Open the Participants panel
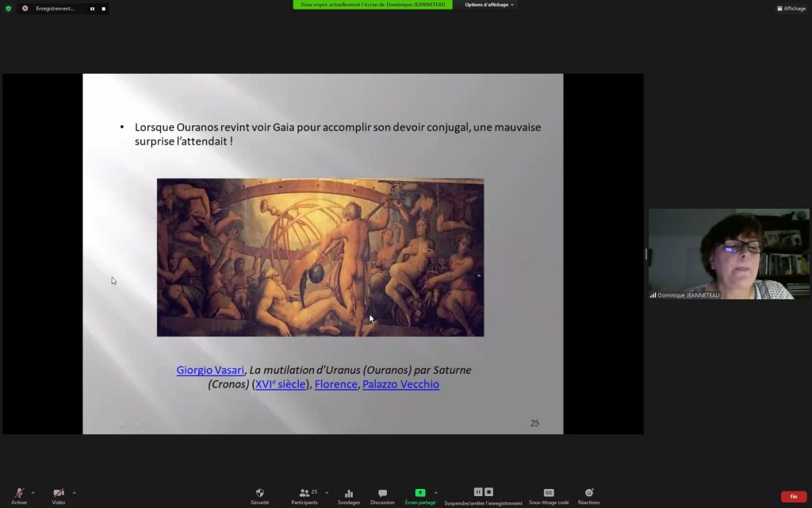The height and width of the screenshot is (508, 812). pos(304,496)
